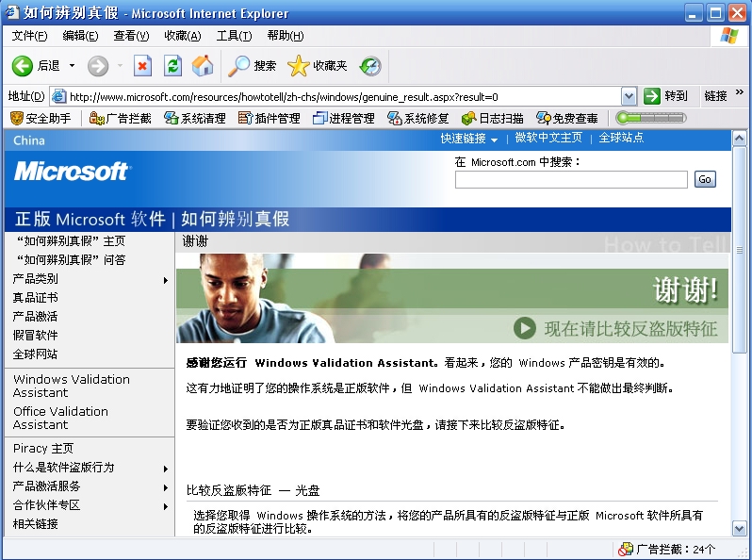Click the Home house icon
The image size is (752, 560).
click(203, 66)
